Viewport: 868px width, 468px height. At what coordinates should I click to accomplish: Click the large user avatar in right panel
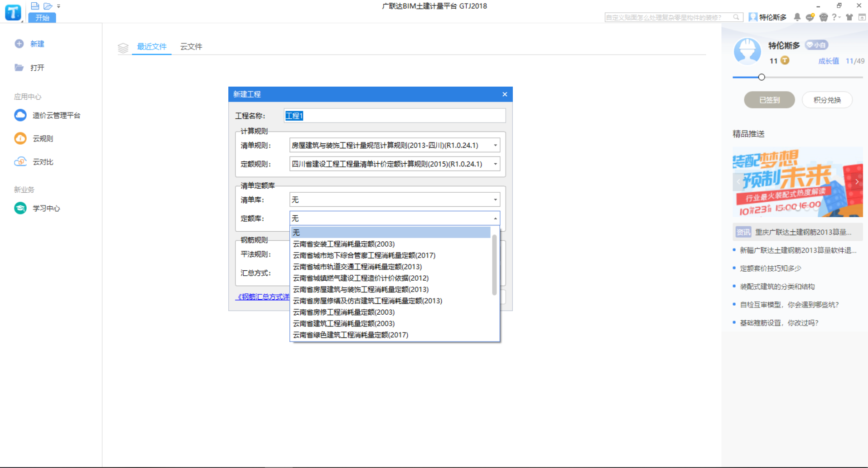(x=747, y=52)
